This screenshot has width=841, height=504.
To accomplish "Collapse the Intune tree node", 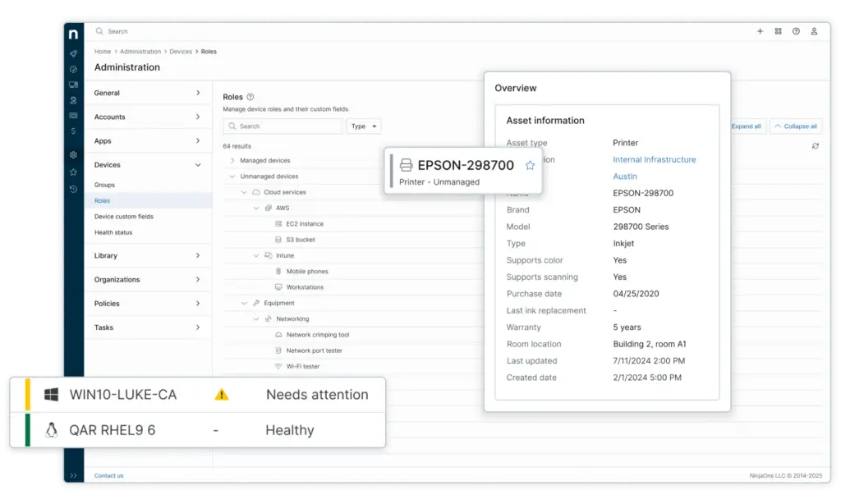I will [256, 256].
